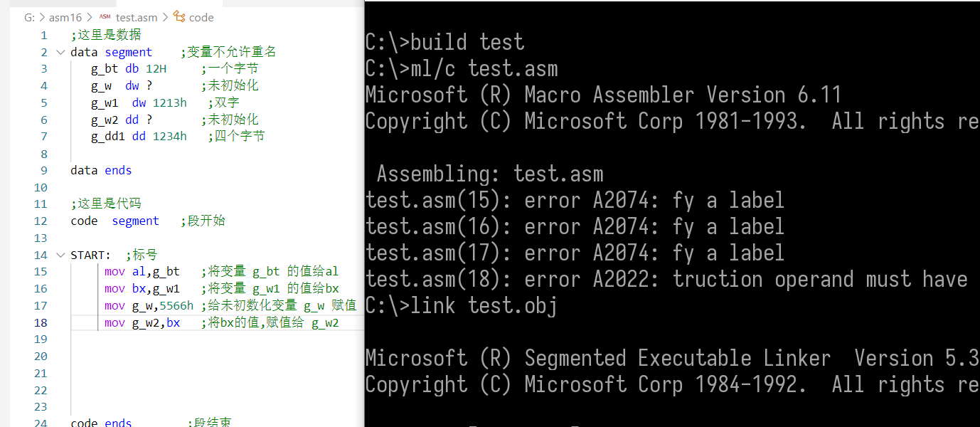
Task: Click line number 18 in gutter
Action: (41, 322)
